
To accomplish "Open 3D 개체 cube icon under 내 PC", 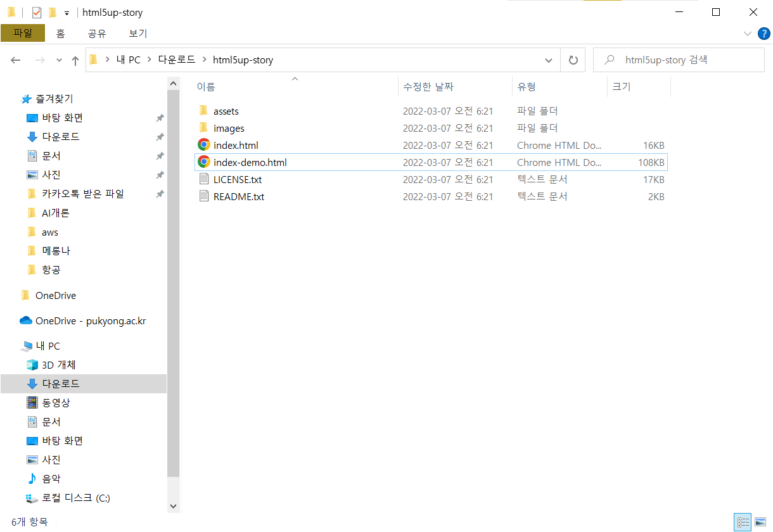I will pyautogui.click(x=32, y=365).
